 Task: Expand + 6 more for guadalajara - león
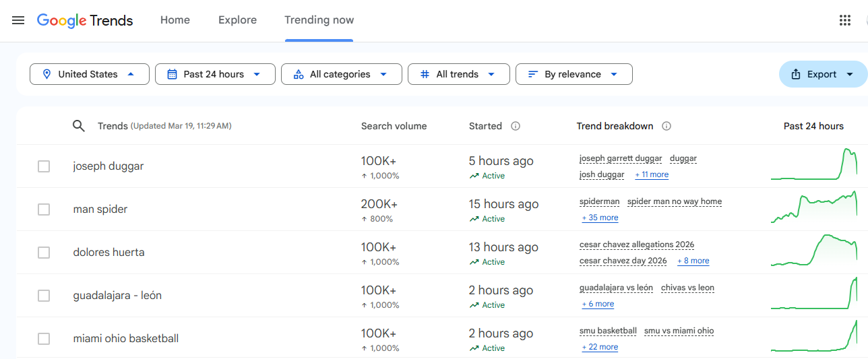[598, 304]
